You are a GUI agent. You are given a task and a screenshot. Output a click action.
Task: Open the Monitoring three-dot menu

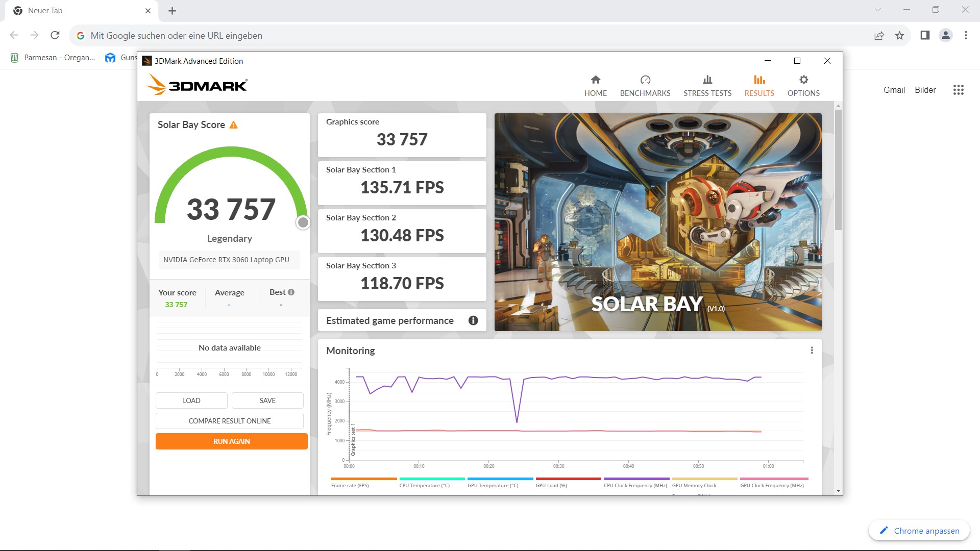coord(812,350)
